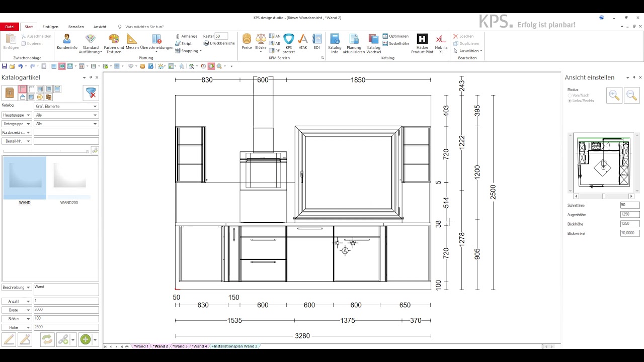Select the WAND thumbnail
This screenshot has height=362, width=644.
25,181
